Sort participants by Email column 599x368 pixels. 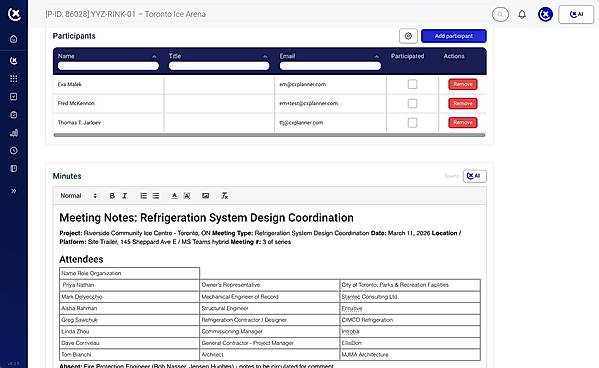376,57
